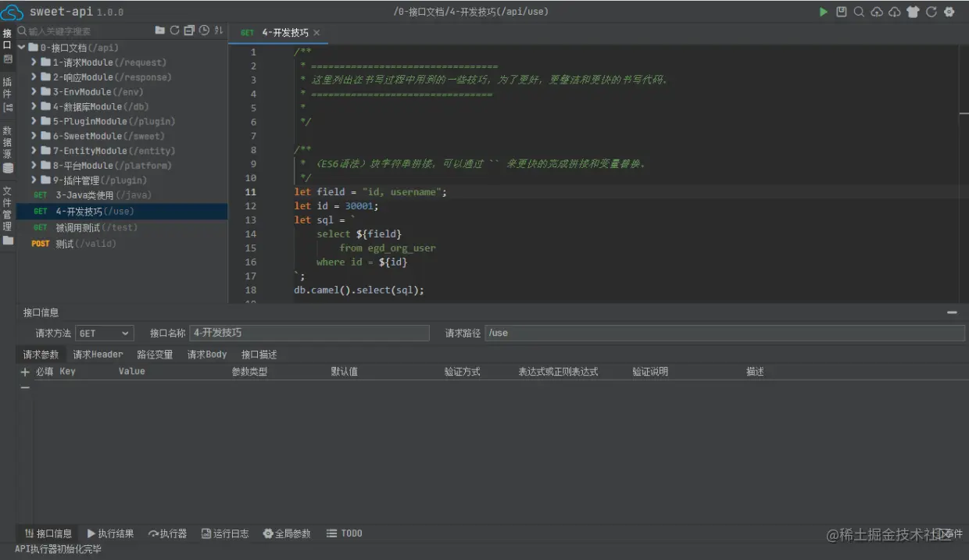The width and height of the screenshot is (969, 560).
Task: Add a parameter row with the plus icon
Action: pos(25,373)
